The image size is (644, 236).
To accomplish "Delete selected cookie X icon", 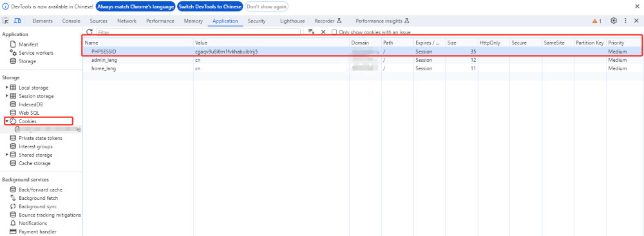I will tap(323, 32).
